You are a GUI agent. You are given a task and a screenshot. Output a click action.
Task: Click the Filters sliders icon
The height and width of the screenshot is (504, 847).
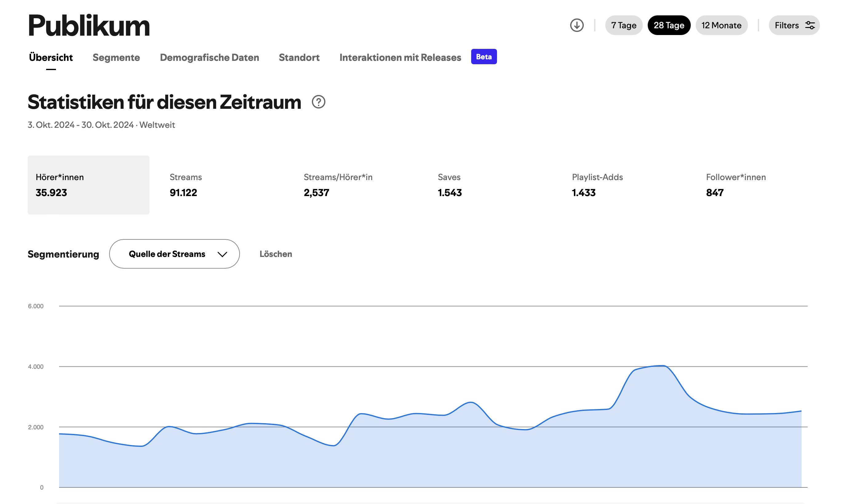point(810,25)
